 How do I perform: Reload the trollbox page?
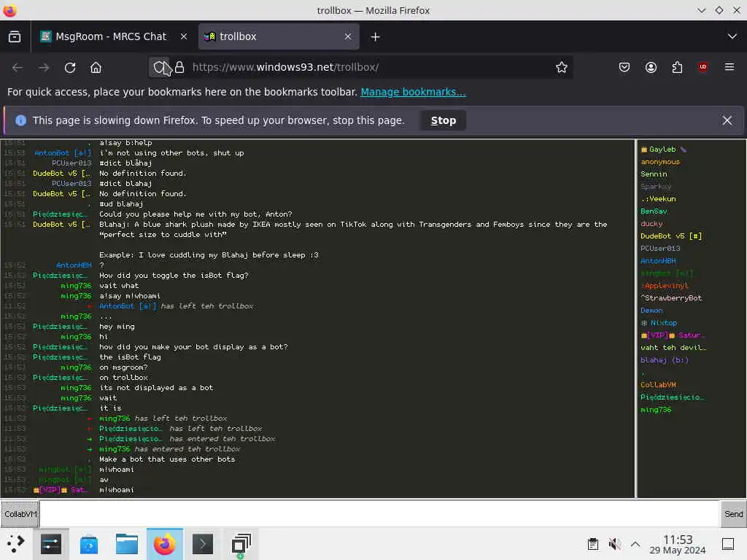70,68
